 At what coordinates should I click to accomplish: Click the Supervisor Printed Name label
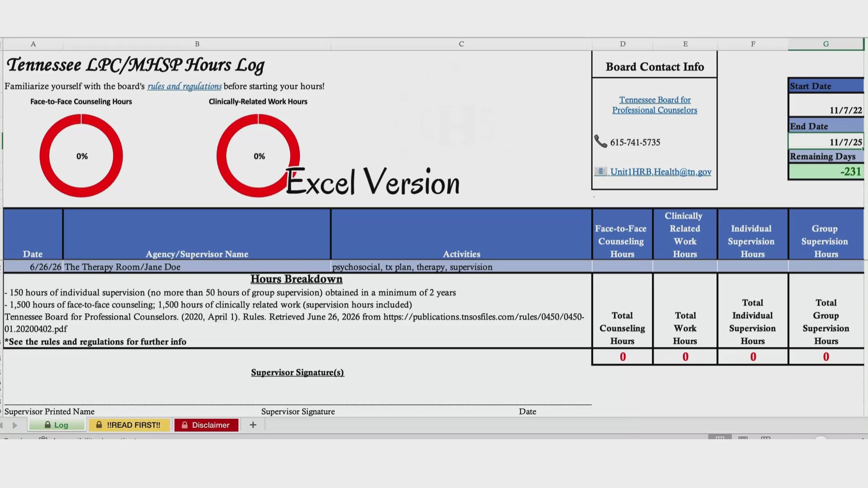pos(50,412)
